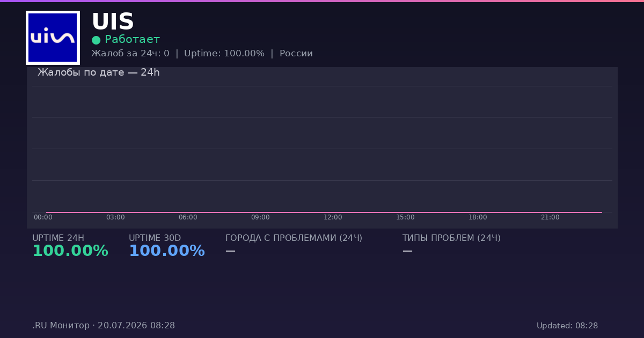Click the 06:00 timeline marker
Viewport: 644px width, 338px height.
tap(188, 217)
